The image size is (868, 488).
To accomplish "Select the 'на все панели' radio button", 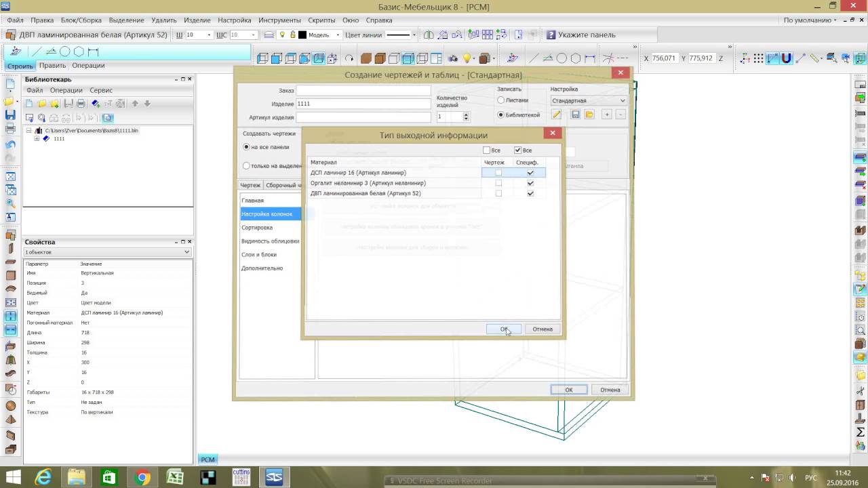I will coord(246,147).
